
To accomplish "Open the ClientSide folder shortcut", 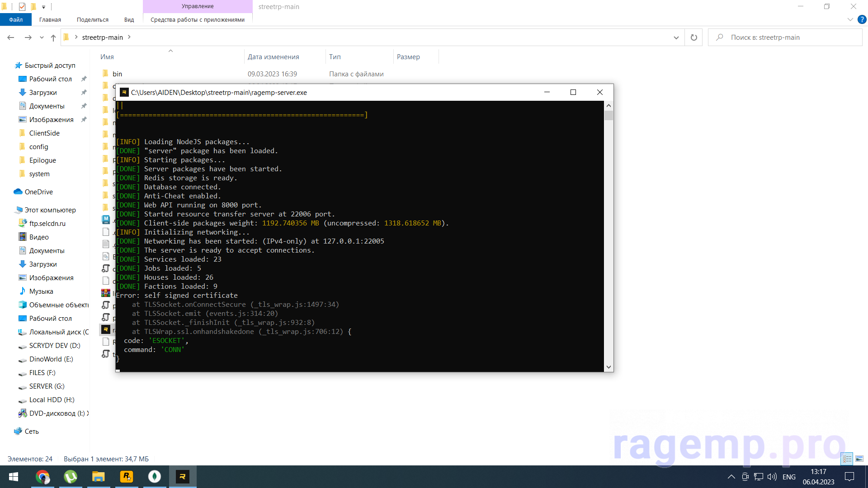I will tap(44, 133).
